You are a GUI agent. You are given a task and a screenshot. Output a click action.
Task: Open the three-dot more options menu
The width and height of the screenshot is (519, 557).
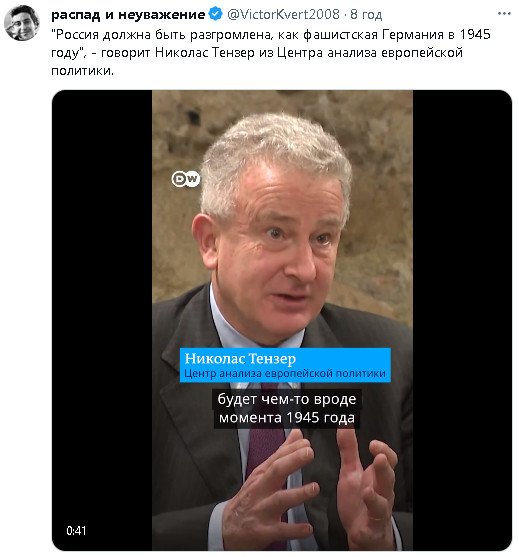click(x=504, y=14)
